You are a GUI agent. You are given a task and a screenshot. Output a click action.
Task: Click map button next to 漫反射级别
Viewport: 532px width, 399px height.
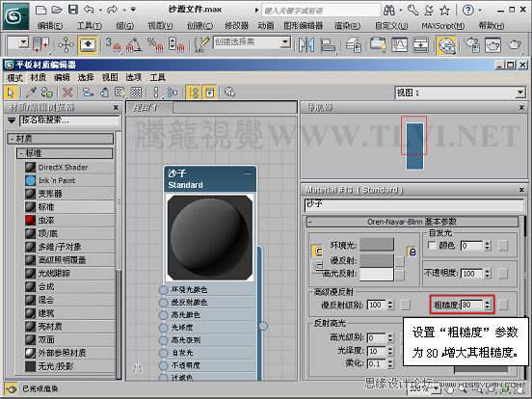click(x=405, y=305)
